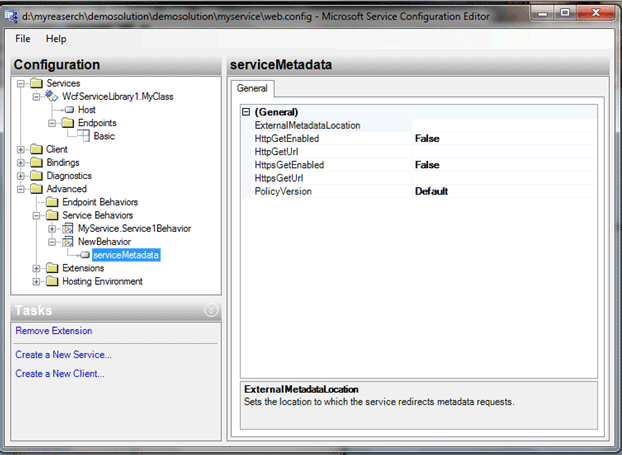Minimize the Service Configuration Editor window

(543, 13)
